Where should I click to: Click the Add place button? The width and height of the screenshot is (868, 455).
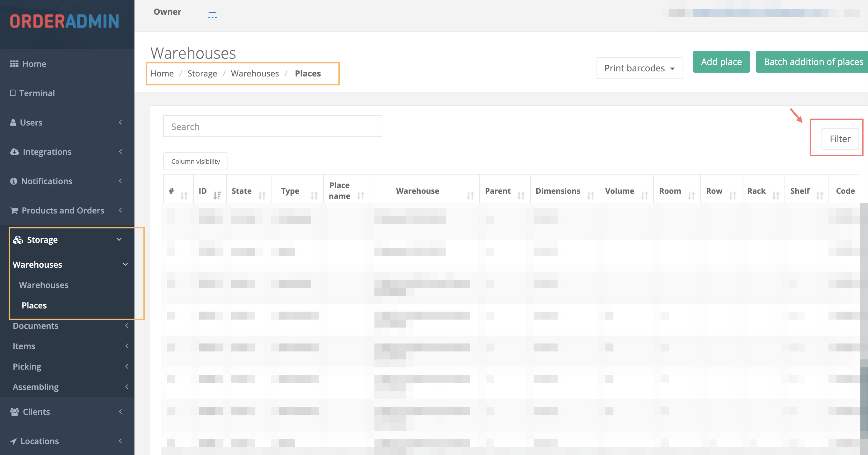[x=721, y=62]
